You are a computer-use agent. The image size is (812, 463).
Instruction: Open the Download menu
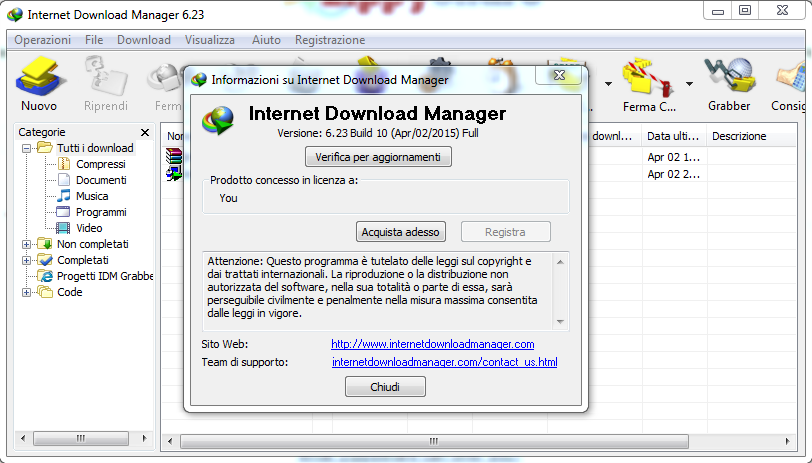[x=143, y=40]
